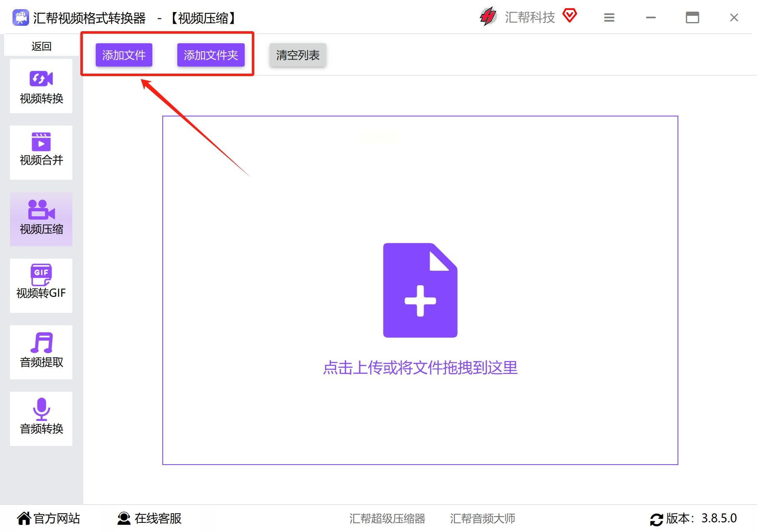Contact 在线客服 online support

pos(149,518)
